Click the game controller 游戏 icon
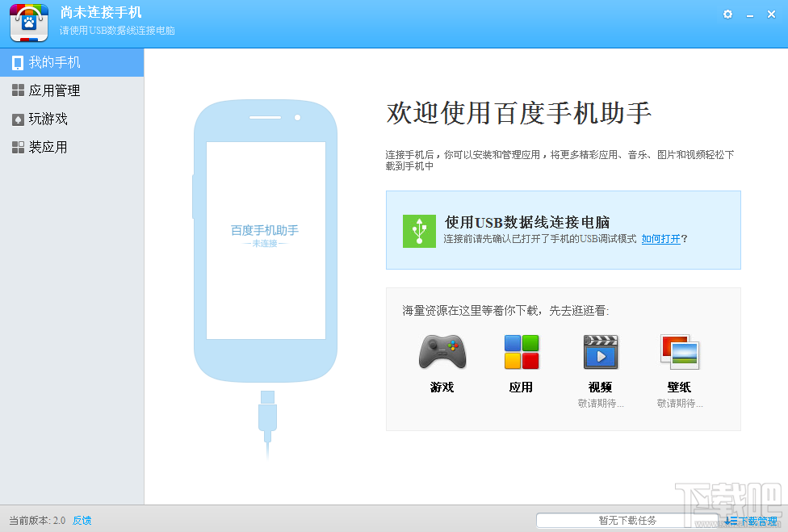788x532 pixels. [x=442, y=352]
